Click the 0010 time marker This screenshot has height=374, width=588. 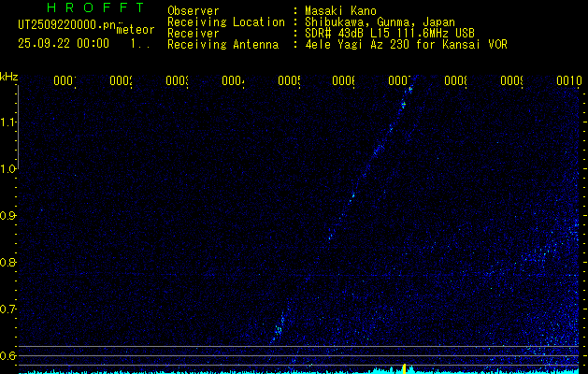point(569,80)
